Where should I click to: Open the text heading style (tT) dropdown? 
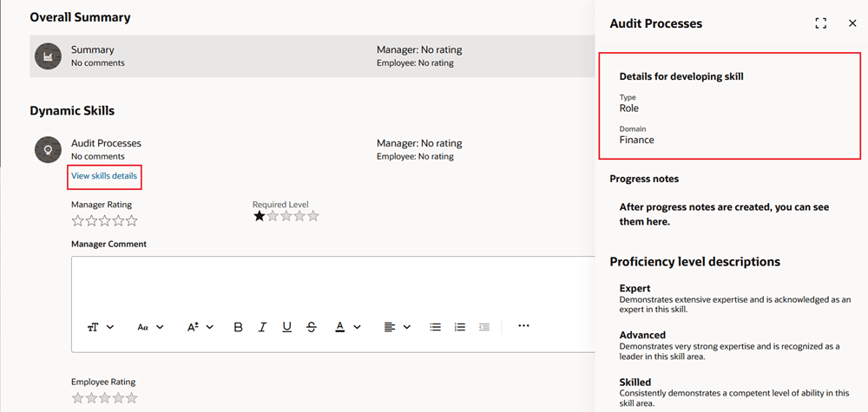pos(100,327)
